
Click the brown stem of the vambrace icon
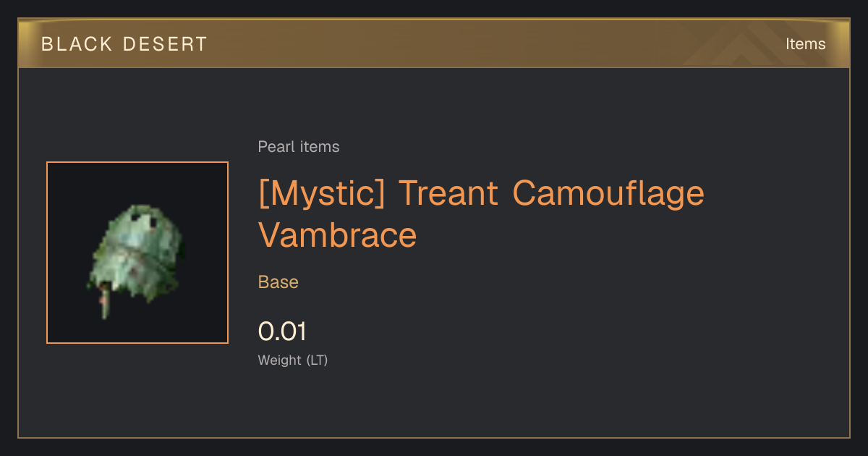pyautogui.click(x=105, y=304)
